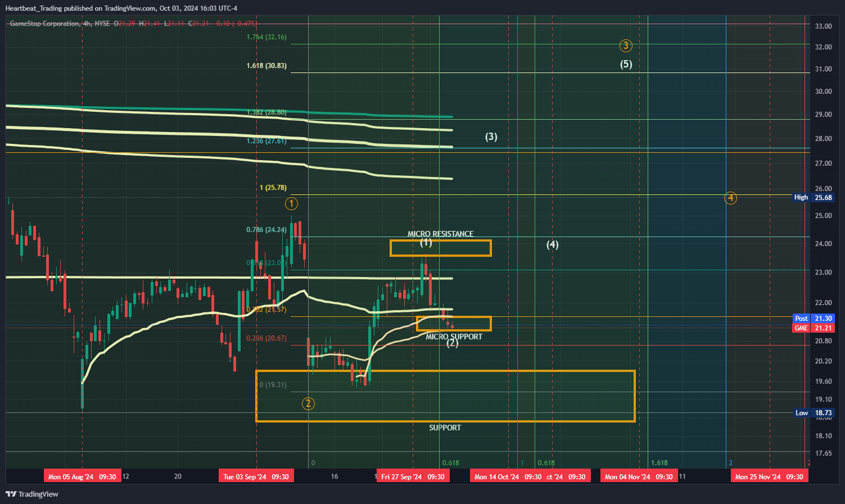Select the 0.382 (21.57) Fibonacci label
The width and height of the screenshot is (845, 504).
[266, 310]
